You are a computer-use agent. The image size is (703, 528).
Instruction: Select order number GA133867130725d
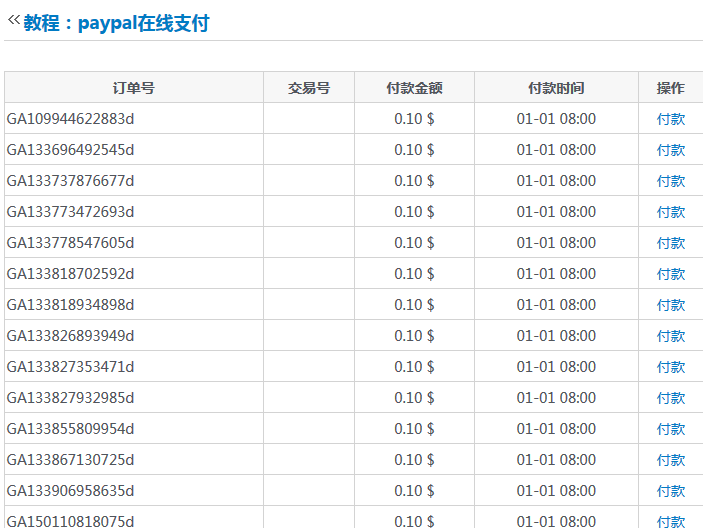pyautogui.click(x=70, y=459)
